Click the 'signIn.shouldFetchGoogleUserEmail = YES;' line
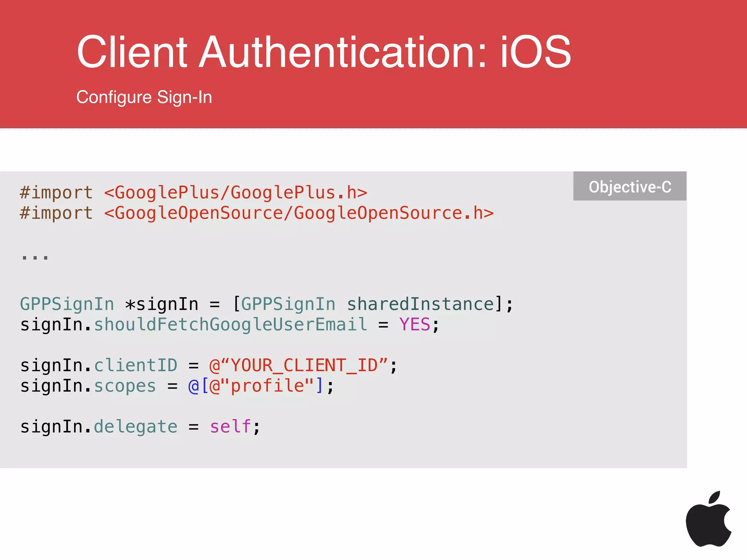The height and width of the screenshot is (560, 747). tap(229, 324)
